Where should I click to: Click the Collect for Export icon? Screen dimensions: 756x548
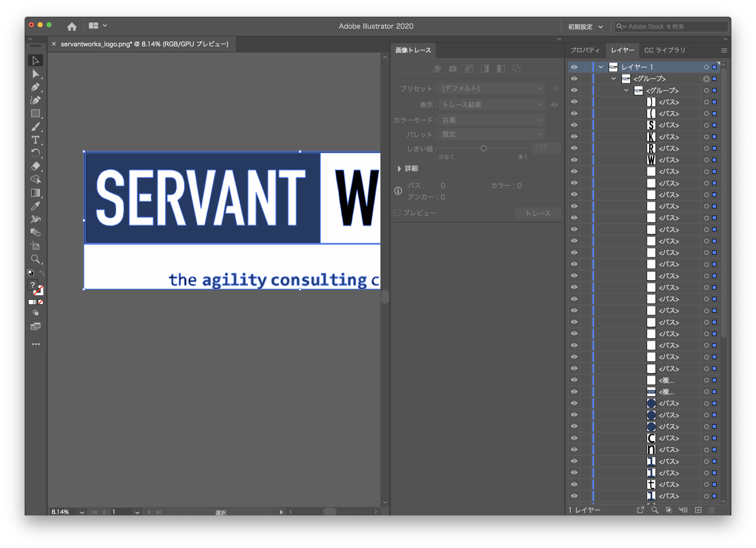(x=640, y=510)
